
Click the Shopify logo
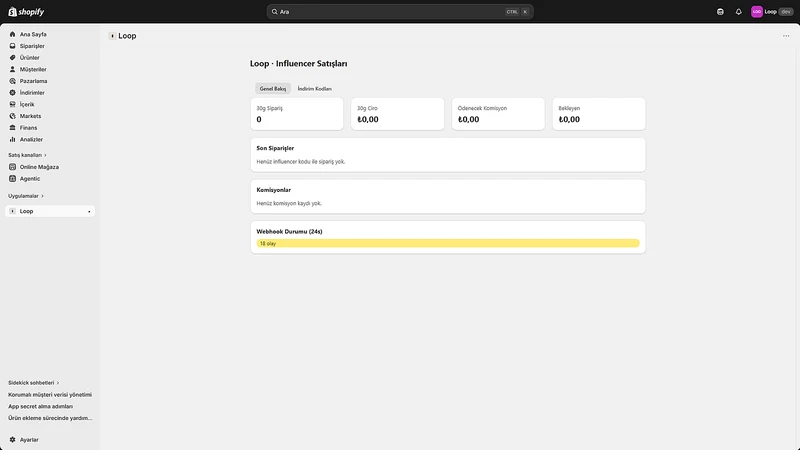(x=26, y=12)
